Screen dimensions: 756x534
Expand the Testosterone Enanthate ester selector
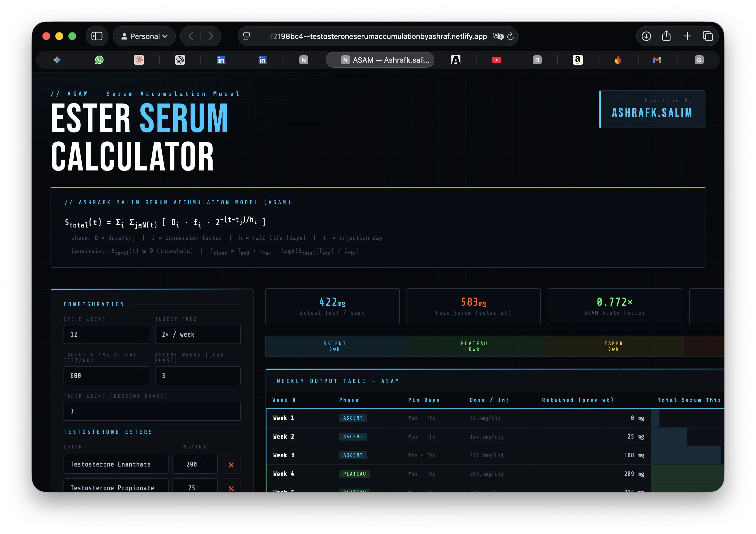(x=115, y=464)
